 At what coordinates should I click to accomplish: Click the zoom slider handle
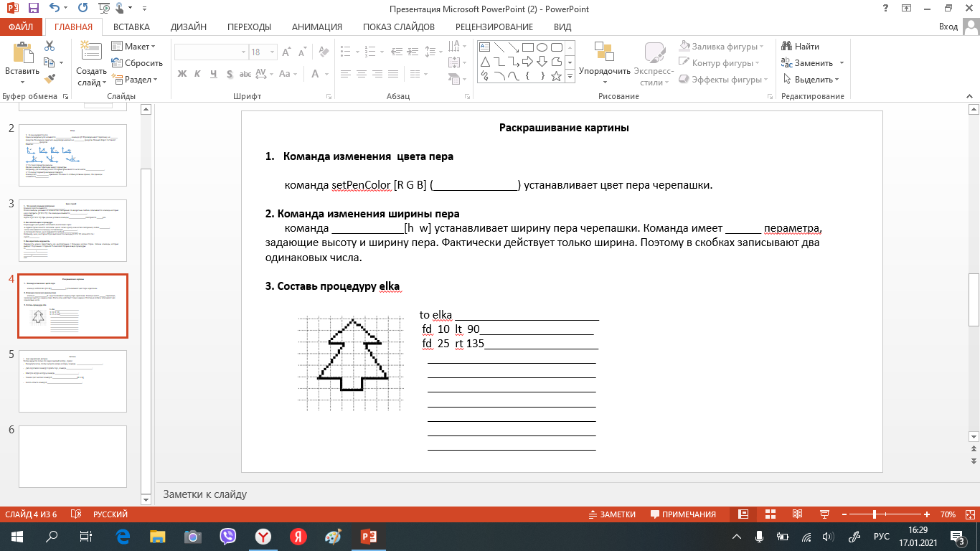tap(875, 514)
